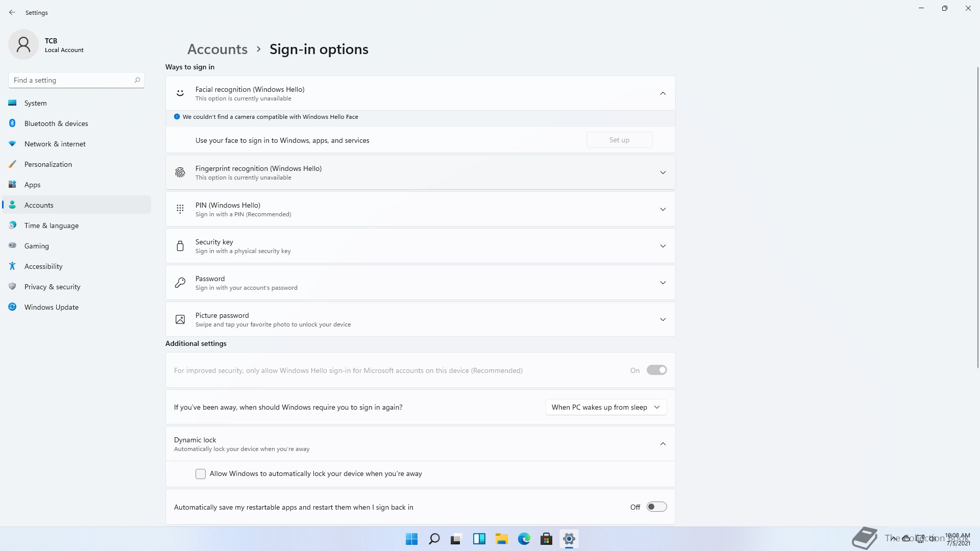Click the search magnifier in Find a setting

(137, 80)
